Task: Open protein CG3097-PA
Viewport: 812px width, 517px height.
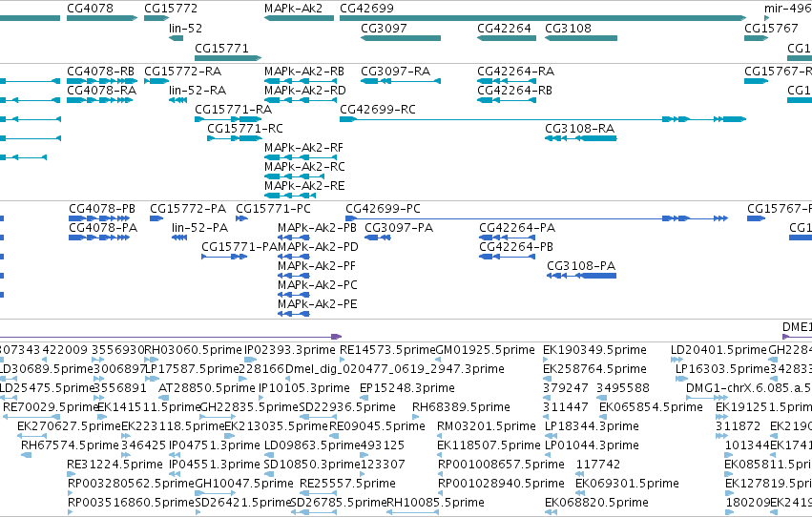Action: click(x=399, y=228)
